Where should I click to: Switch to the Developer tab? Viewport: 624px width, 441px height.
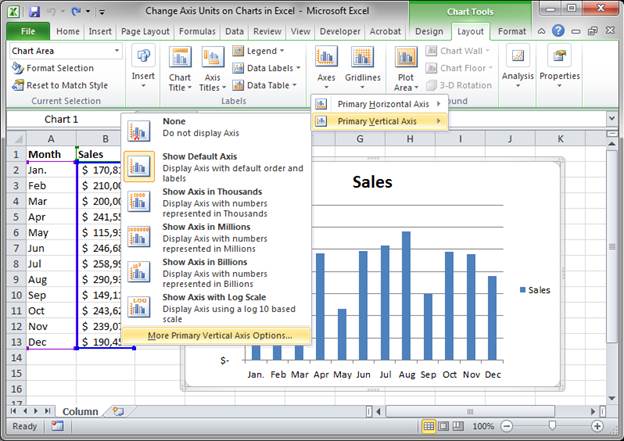coord(340,31)
